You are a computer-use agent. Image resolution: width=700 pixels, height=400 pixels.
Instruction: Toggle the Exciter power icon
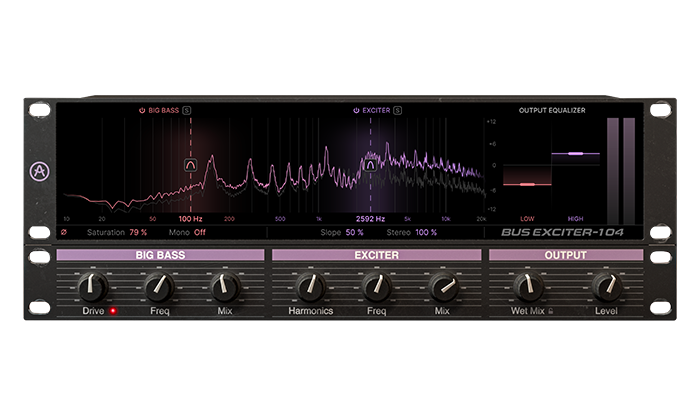[x=356, y=110]
